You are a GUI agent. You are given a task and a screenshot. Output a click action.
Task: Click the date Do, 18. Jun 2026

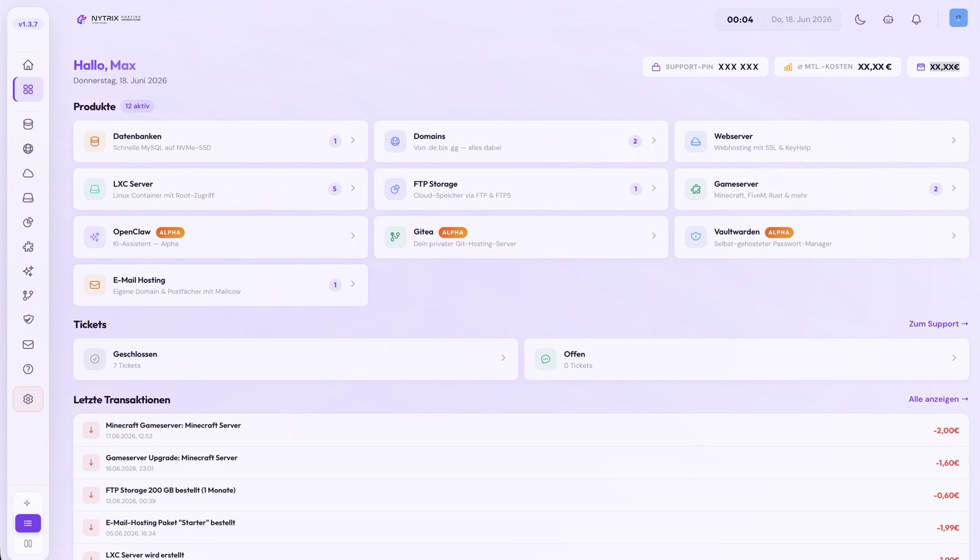click(x=801, y=20)
